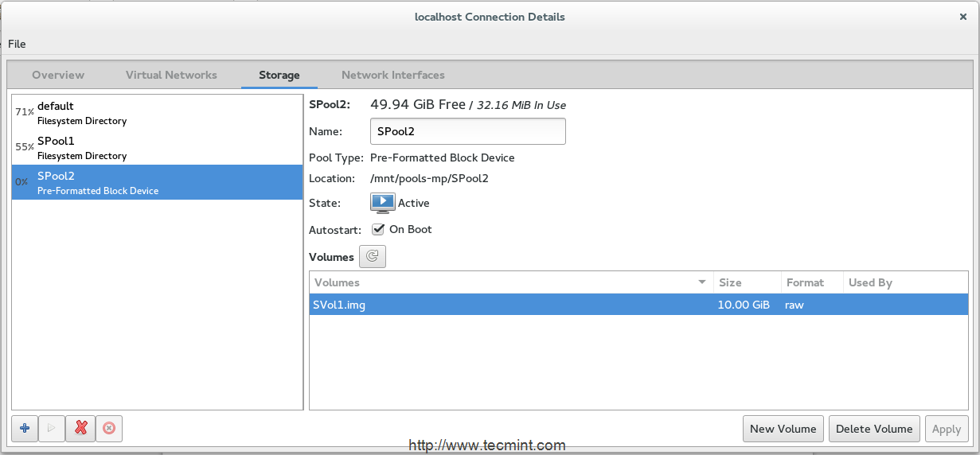Open the File menu

tap(17, 44)
